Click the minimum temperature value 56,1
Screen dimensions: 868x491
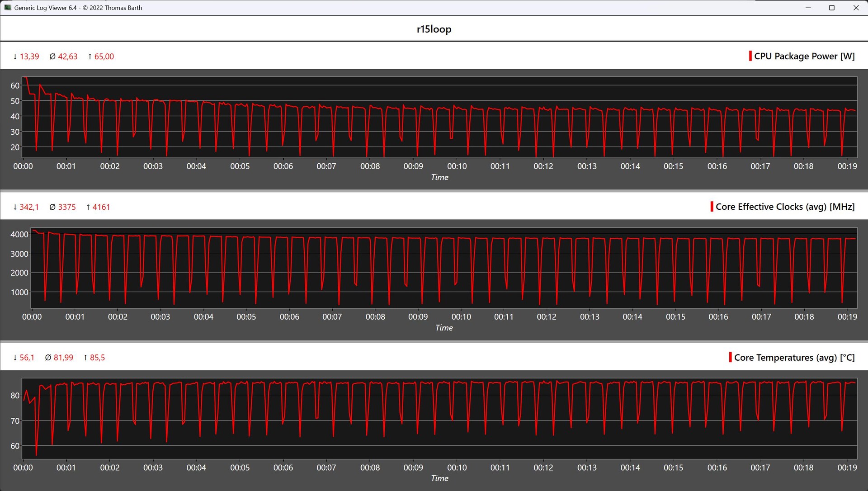tap(27, 358)
